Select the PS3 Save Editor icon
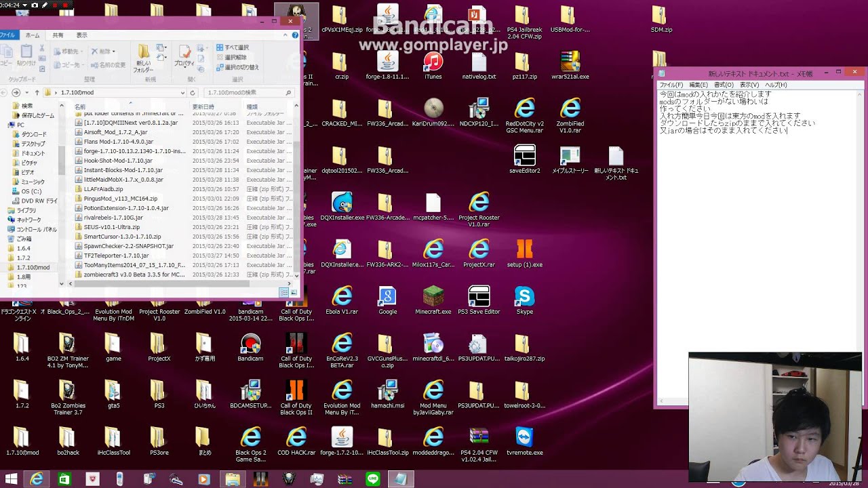Screen dimensions: 868x488 tap(479, 300)
